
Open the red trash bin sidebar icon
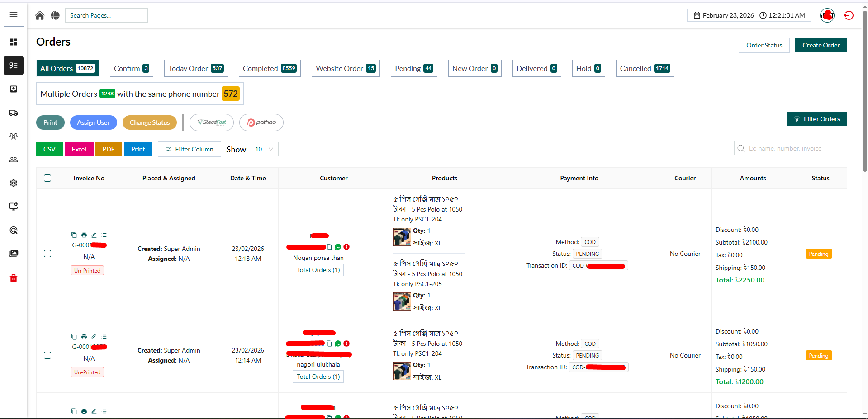[x=14, y=278]
